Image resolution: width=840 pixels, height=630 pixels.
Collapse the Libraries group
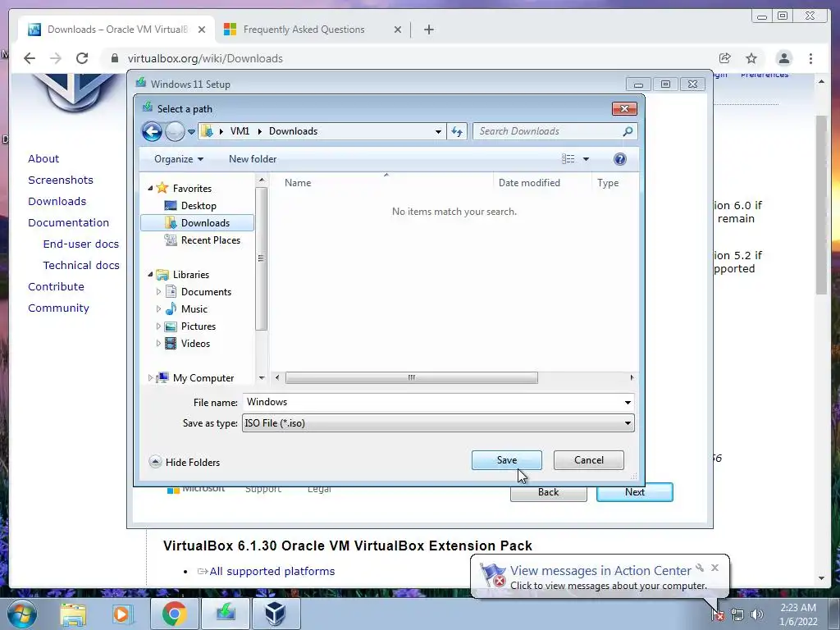click(151, 274)
